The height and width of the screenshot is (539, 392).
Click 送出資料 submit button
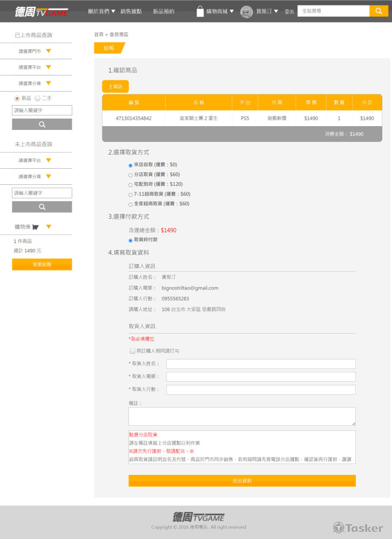(x=242, y=481)
